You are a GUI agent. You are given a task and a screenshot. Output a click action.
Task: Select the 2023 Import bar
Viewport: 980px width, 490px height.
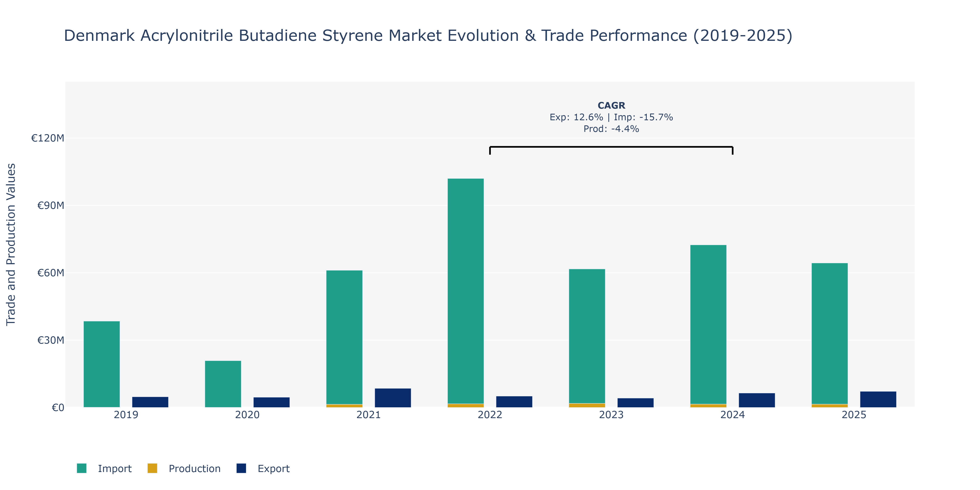pyautogui.click(x=587, y=336)
